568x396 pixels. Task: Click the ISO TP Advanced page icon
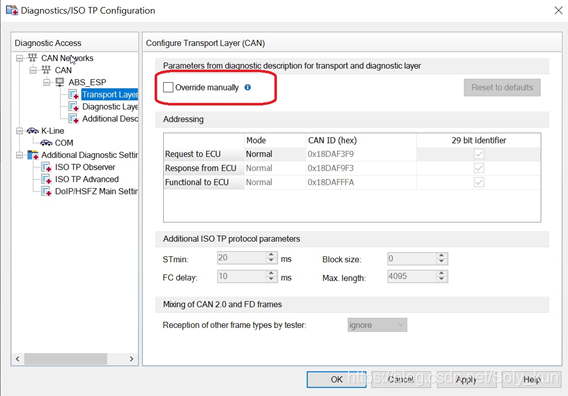46,179
